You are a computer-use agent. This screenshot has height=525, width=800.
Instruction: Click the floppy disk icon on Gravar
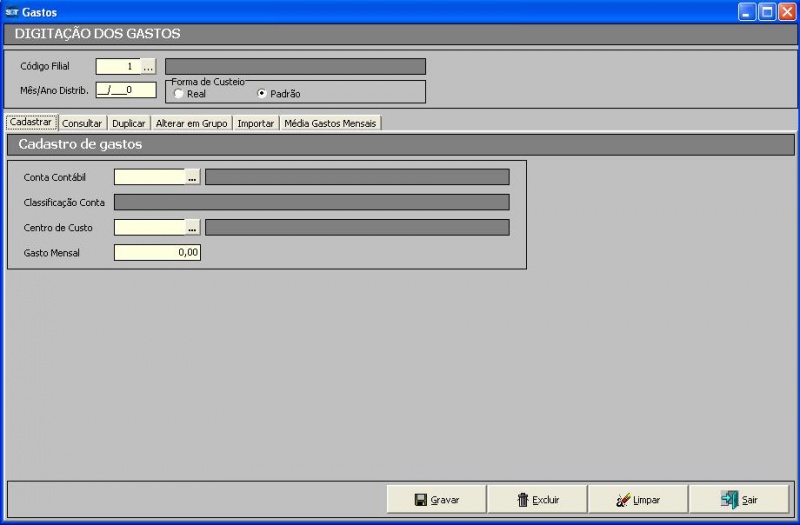[x=421, y=500]
